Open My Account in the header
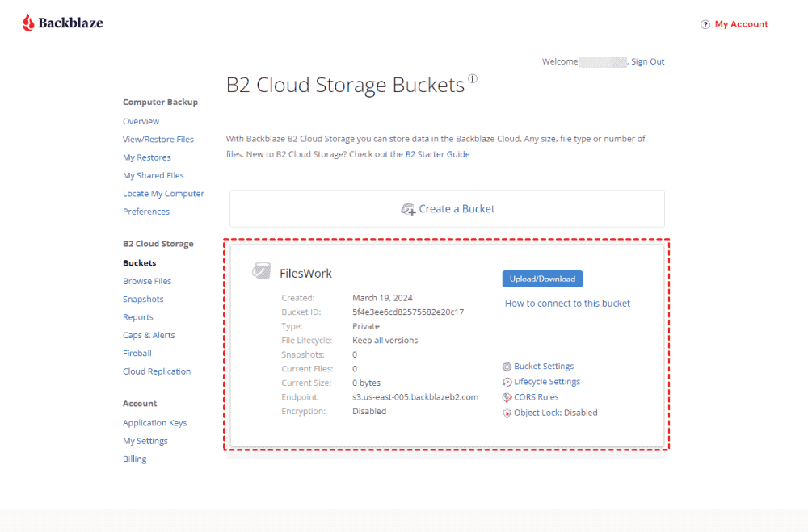 [741, 24]
